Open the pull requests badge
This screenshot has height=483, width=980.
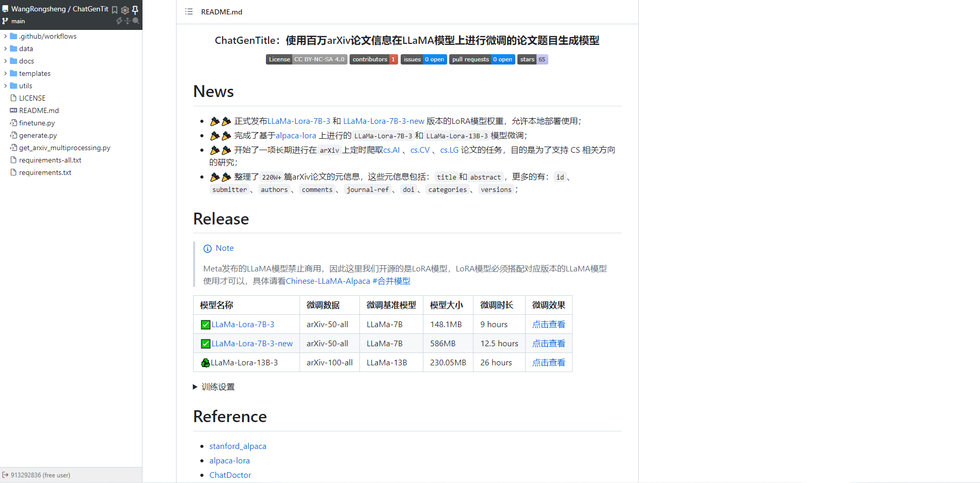pyautogui.click(x=482, y=59)
